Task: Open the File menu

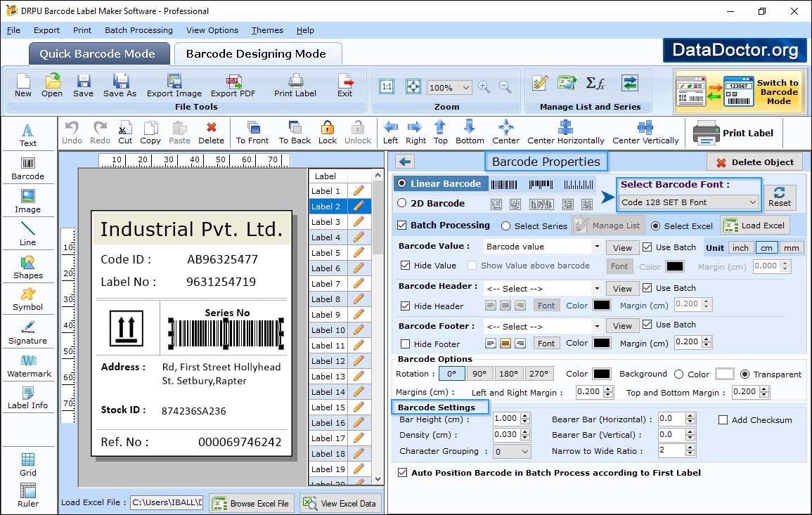Action: click(13, 30)
